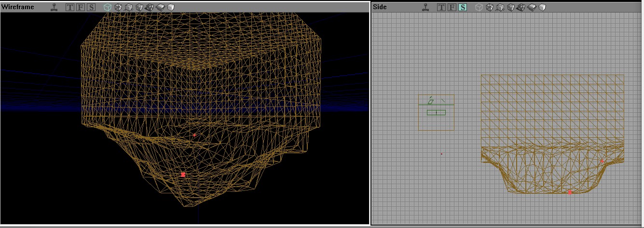Select the Lighting Only icon in Side viewport
The image size is (644, 228).
[542, 7]
